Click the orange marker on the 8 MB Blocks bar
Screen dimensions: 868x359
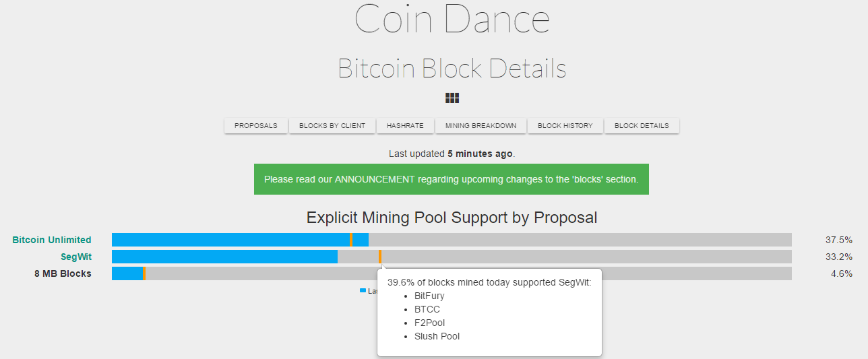[x=144, y=273]
